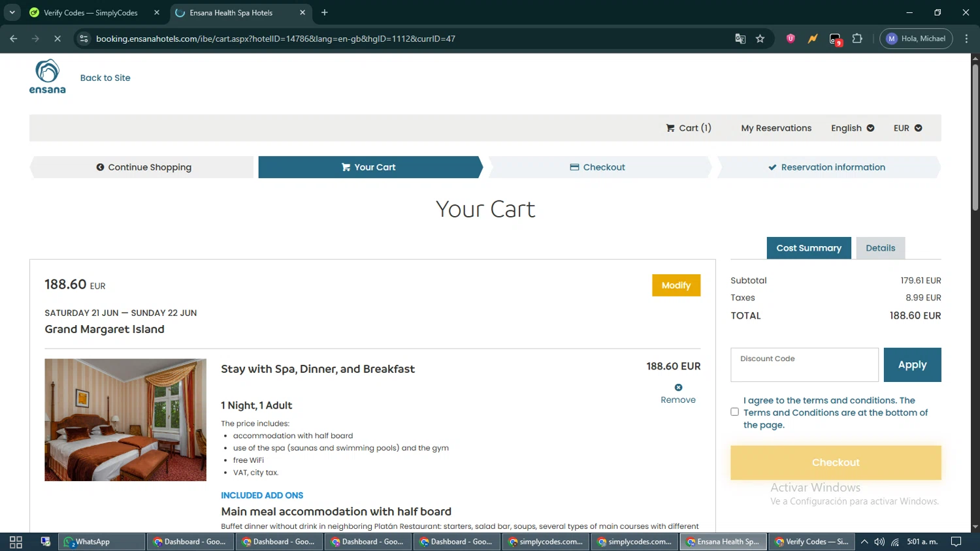
Task: Open the taskbar icon next to Start
Action: pos(46,542)
